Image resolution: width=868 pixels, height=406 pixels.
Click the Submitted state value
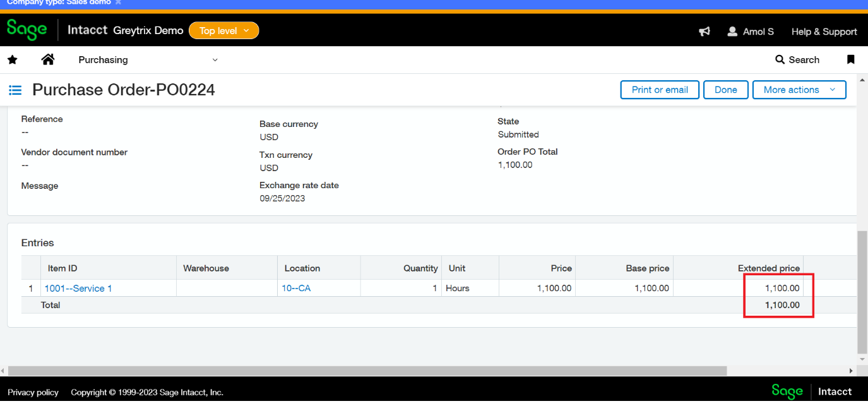pos(518,134)
